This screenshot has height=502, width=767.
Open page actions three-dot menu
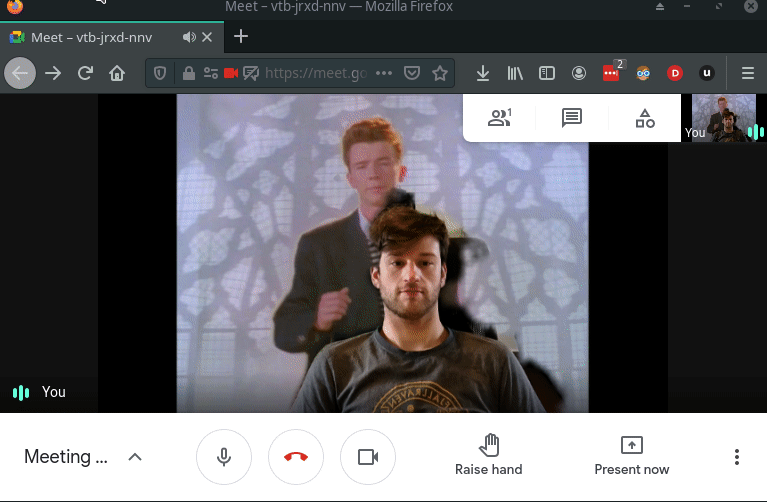(384, 73)
